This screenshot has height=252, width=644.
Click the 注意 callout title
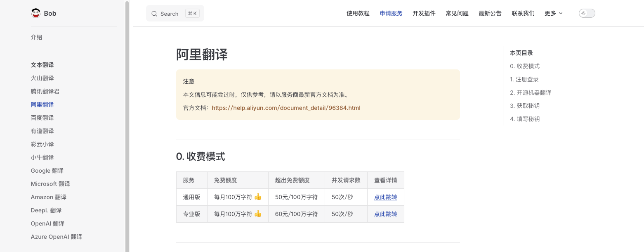point(189,81)
